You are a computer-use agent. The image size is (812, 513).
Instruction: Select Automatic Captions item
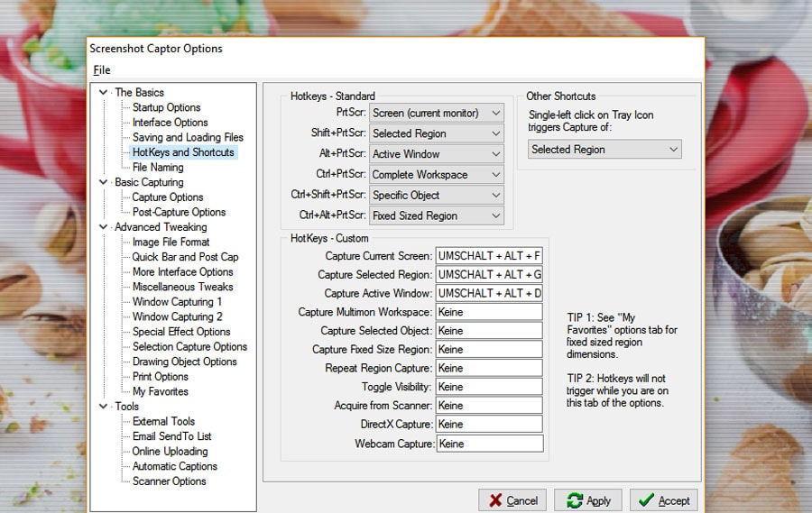click(x=174, y=466)
